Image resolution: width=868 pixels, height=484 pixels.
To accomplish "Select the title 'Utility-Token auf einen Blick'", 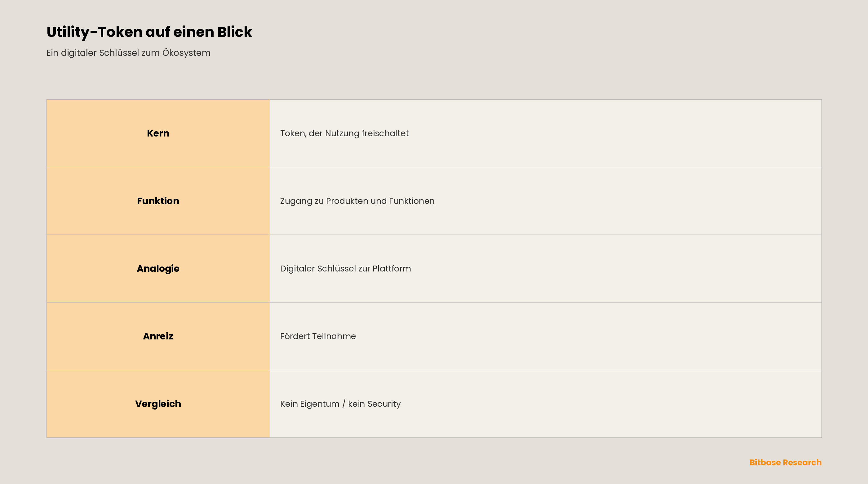I will [x=149, y=32].
